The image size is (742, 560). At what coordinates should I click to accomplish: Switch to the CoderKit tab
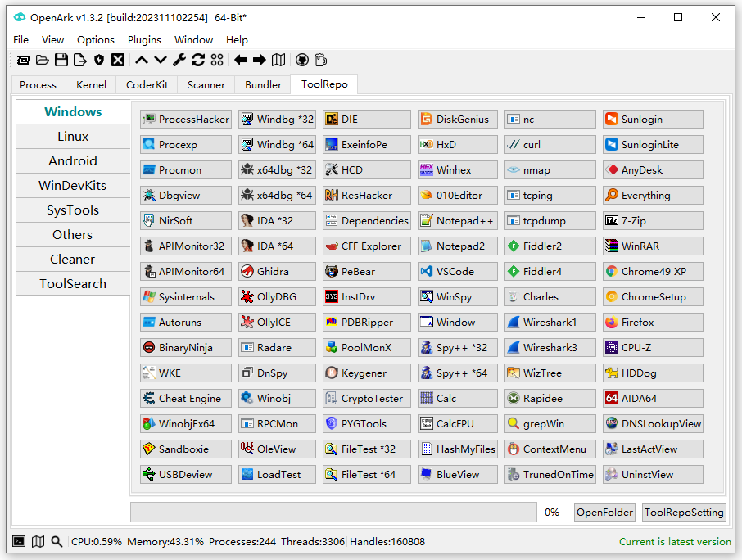147,84
